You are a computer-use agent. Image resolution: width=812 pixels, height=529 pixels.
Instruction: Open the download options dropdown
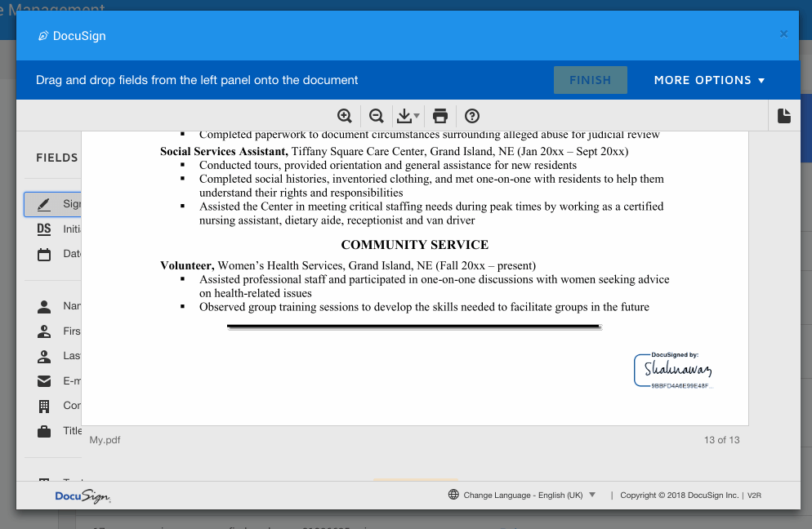(x=408, y=116)
